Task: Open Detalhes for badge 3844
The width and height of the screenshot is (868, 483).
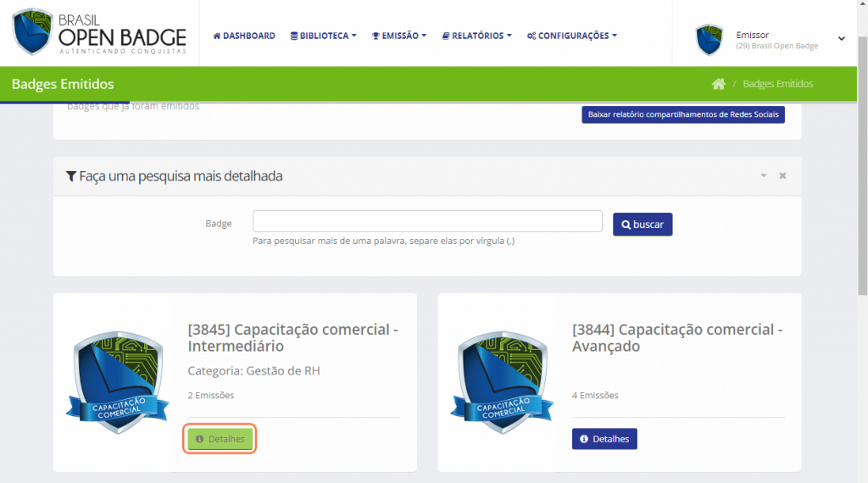Action: coord(604,439)
